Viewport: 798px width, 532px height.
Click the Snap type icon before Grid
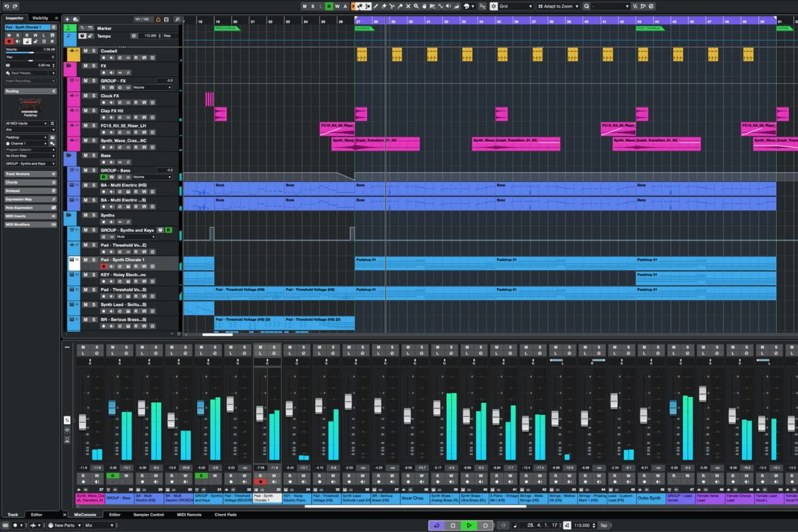point(493,6)
